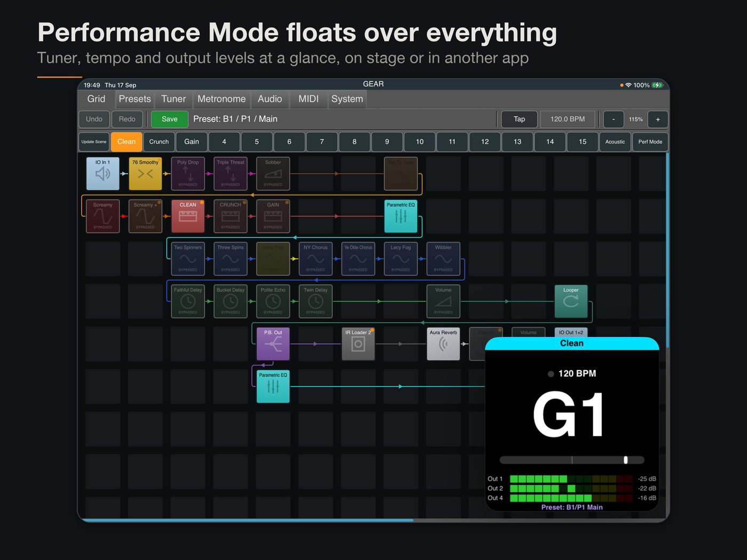Toggle Perf Mode on or off
Viewport: 747px width, 560px height.
[650, 142]
